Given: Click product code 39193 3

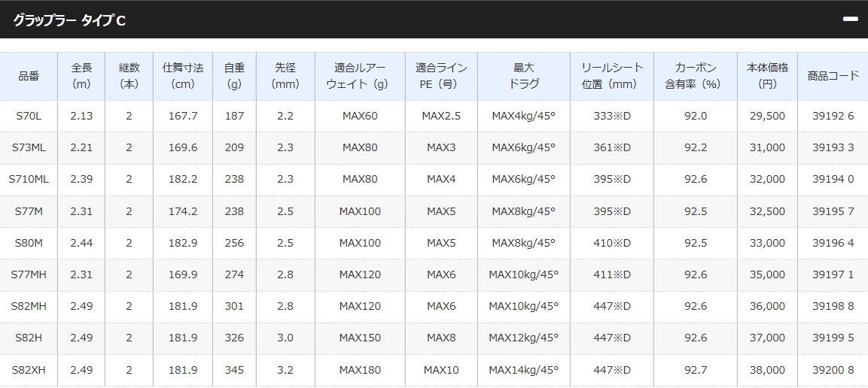Looking at the screenshot, I should pyautogui.click(x=833, y=147).
